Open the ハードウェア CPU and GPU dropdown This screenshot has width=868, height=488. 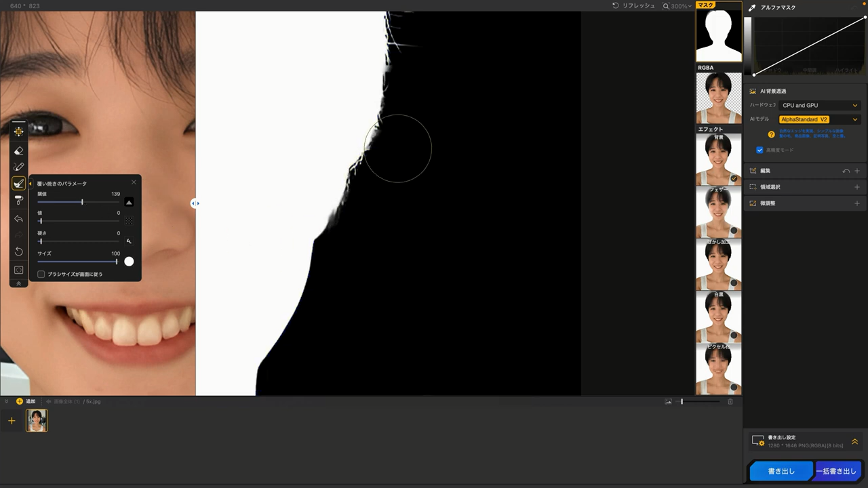point(819,105)
